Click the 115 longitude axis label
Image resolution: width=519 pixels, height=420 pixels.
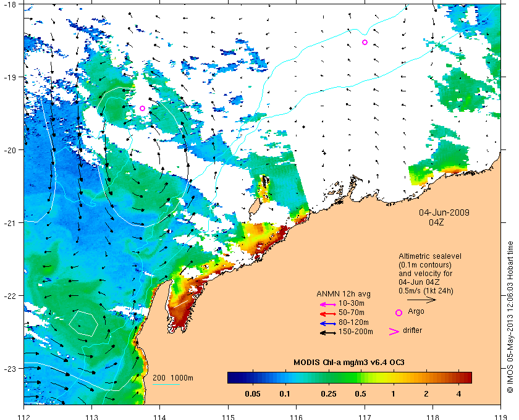[x=228, y=417]
